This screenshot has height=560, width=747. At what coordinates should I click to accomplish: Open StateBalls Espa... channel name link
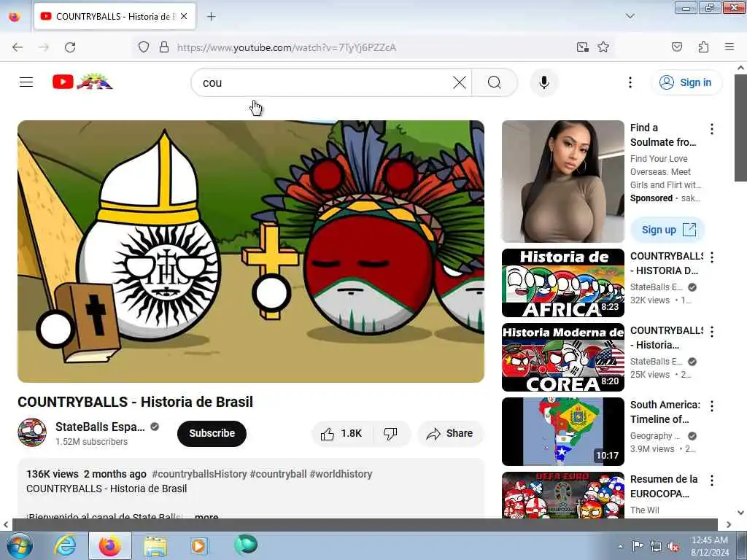click(x=100, y=427)
